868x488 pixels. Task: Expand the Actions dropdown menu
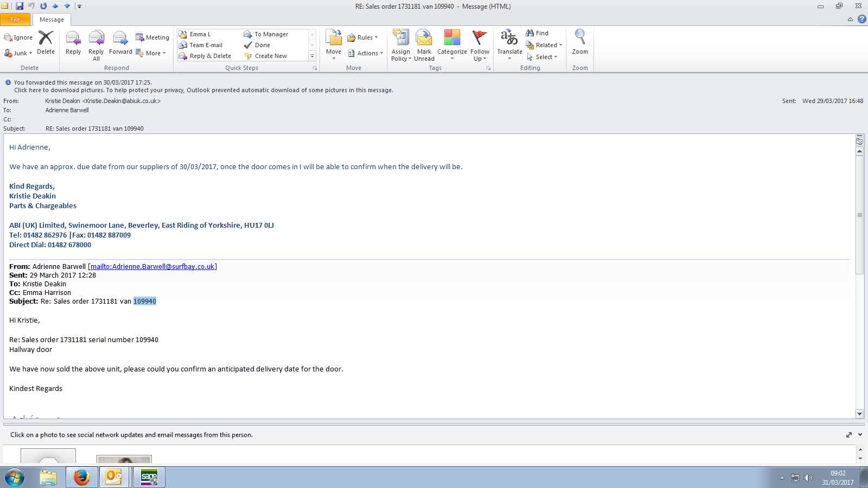[x=366, y=53]
